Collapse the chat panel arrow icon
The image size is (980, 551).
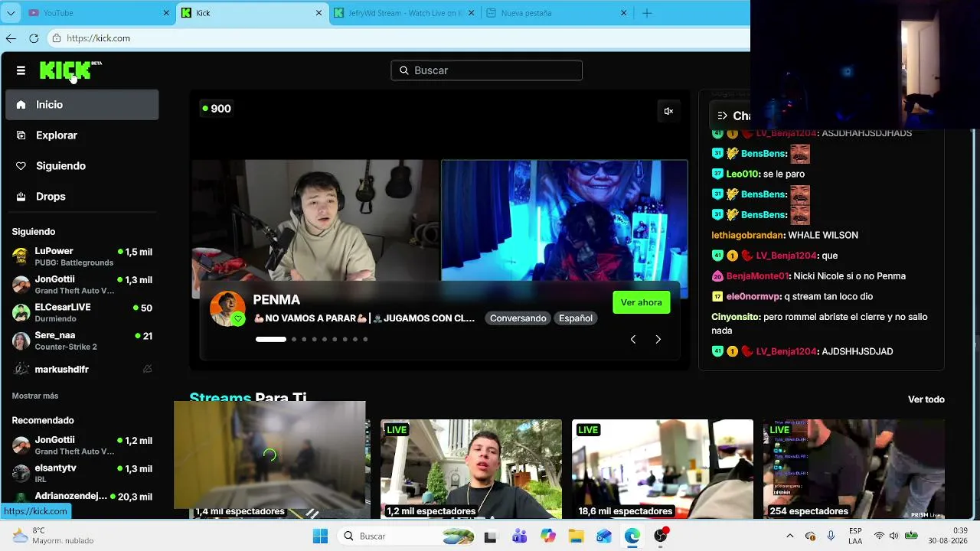click(722, 116)
